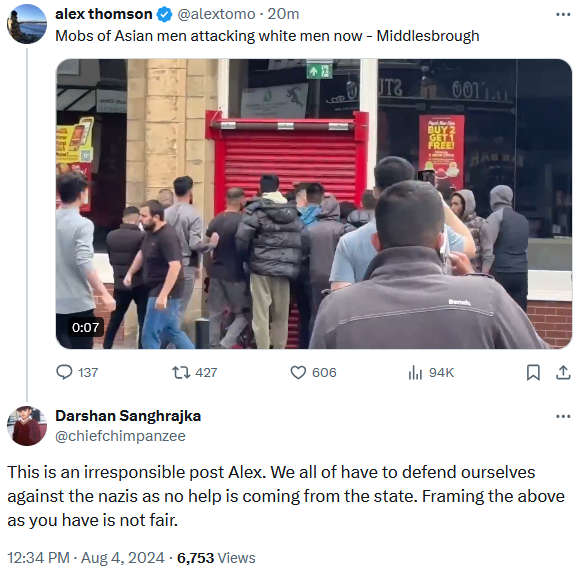Like the tweet with 606 hearts
This screenshot has width=578, height=583.
[298, 372]
